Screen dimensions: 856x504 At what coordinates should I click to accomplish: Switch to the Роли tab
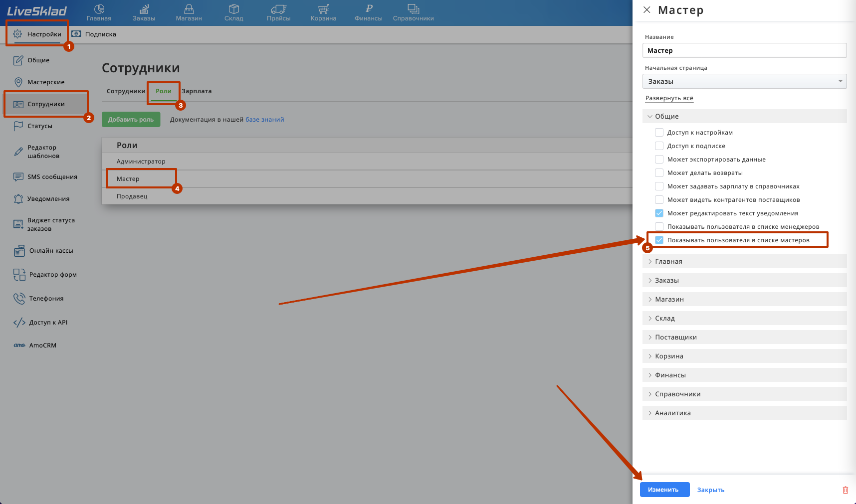[164, 91]
